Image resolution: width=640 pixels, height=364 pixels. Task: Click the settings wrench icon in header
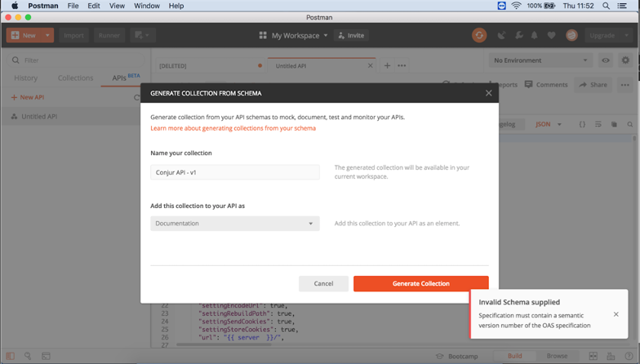pyautogui.click(x=518, y=35)
